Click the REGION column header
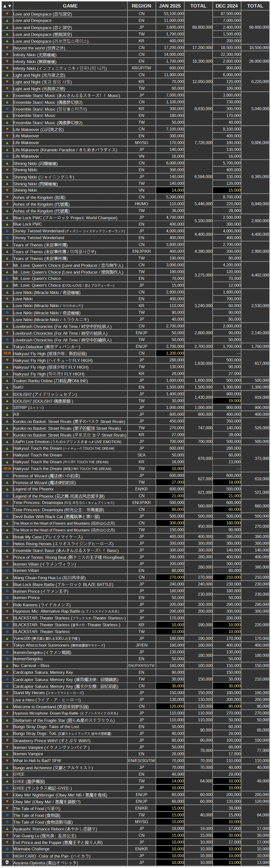 pos(142,6)
